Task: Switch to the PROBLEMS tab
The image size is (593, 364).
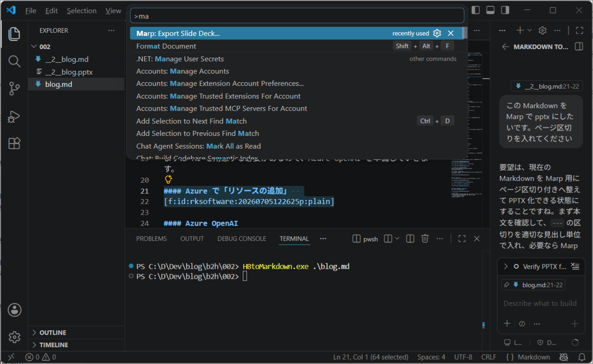Action: tap(151, 239)
